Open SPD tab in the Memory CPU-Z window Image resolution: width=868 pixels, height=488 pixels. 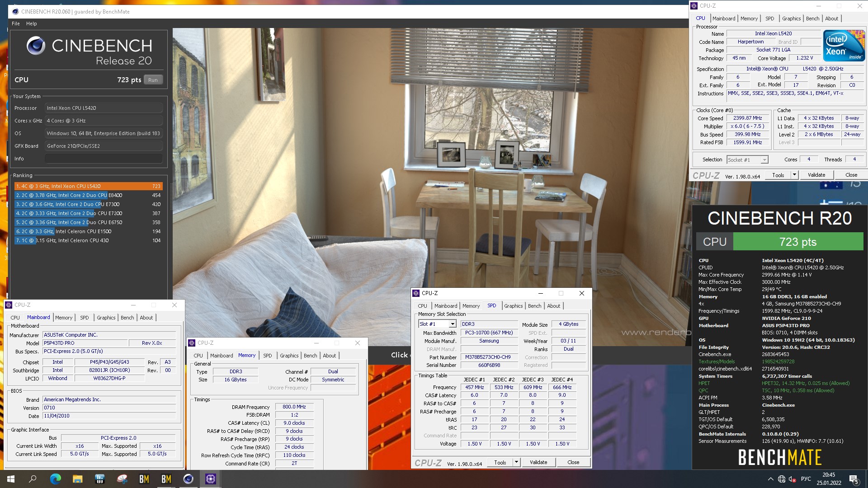268,356
